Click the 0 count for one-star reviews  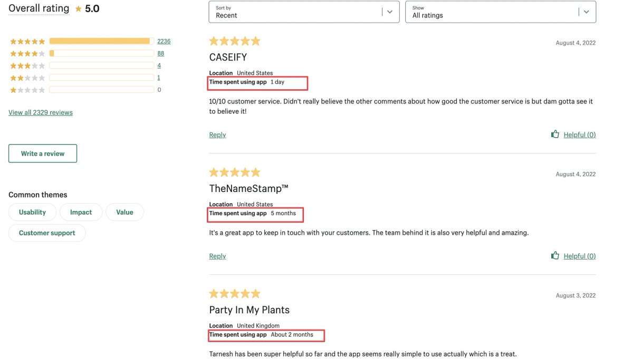click(x=159, y=90)
